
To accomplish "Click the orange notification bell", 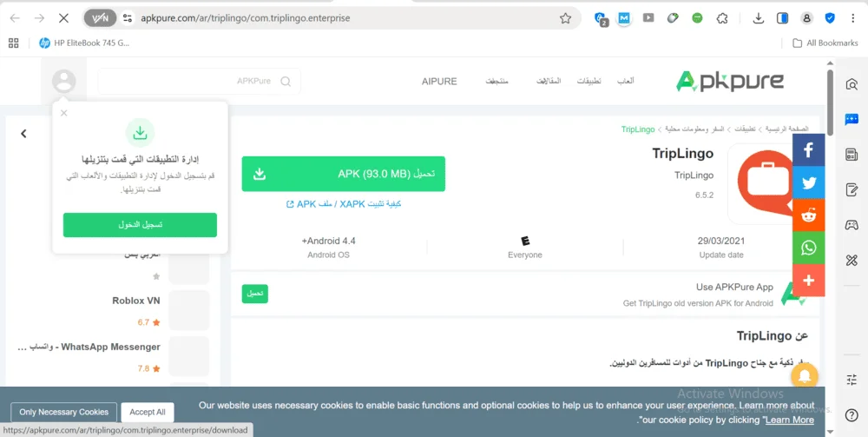I will click(x=805, y=377).
